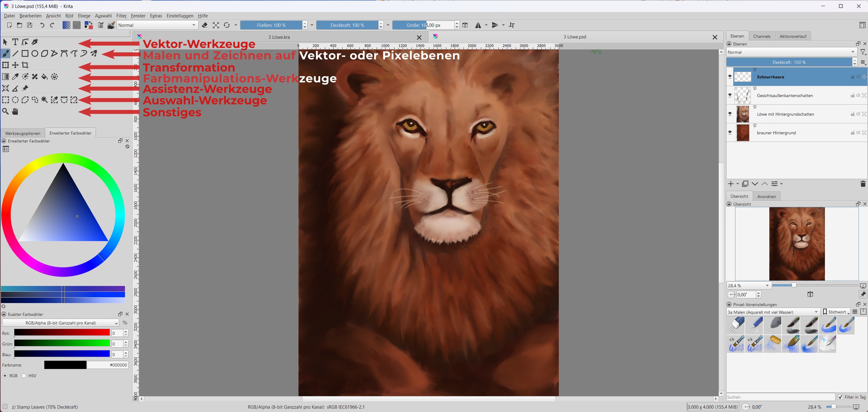The width and height of the screenshot is (868, 412).
Task: Switch to the Channels tab
Action: (x=761, y=36)
